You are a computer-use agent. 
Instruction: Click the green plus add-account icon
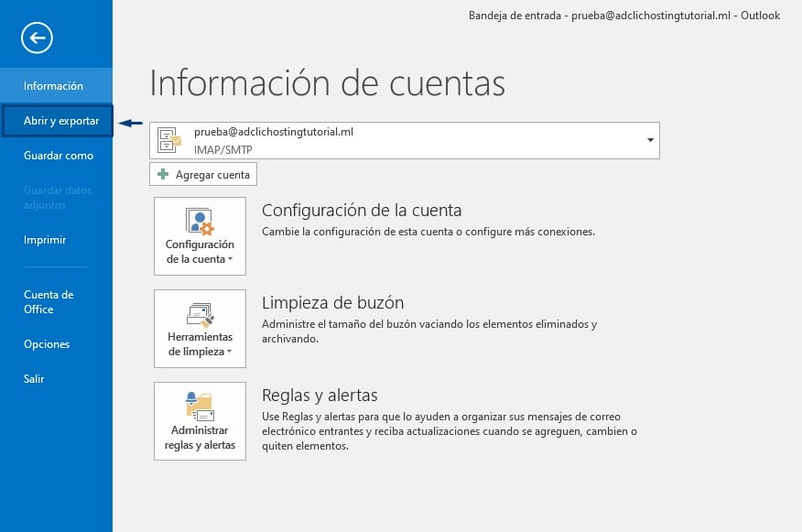click(163, 175)
